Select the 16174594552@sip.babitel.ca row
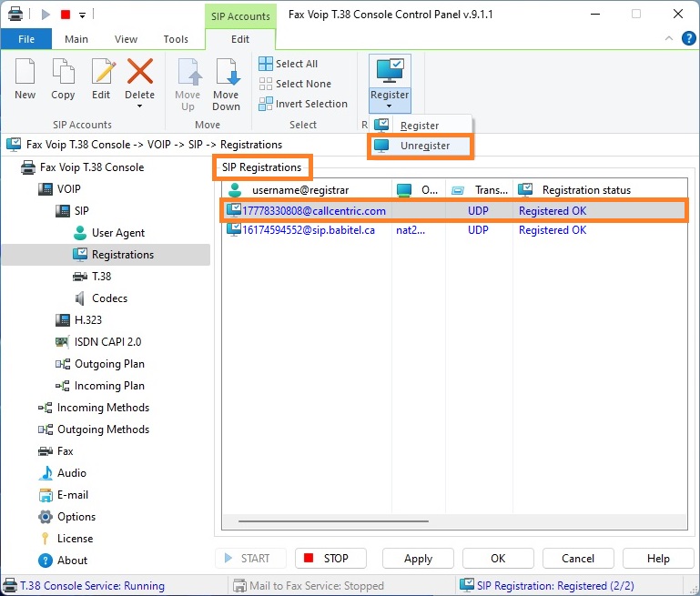The height and width of the screenshot is (596, 700). 454,230
